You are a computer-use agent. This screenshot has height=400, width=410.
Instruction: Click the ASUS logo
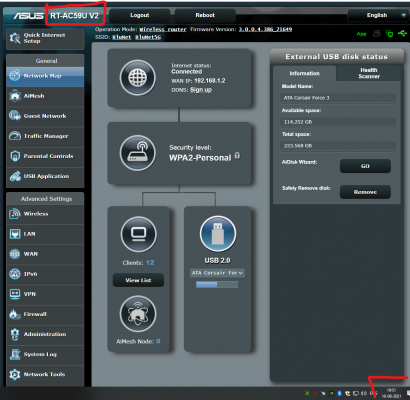[28, 16]
